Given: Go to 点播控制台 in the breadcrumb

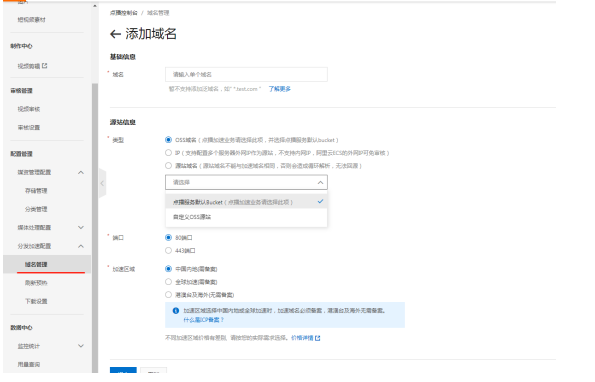Looking at the screenshot, I should pos(124,13).
